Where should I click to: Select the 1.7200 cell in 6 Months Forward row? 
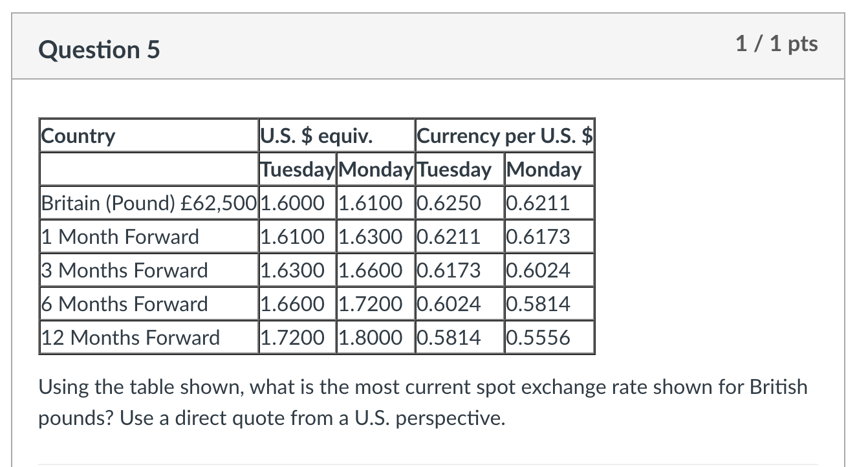375,304
